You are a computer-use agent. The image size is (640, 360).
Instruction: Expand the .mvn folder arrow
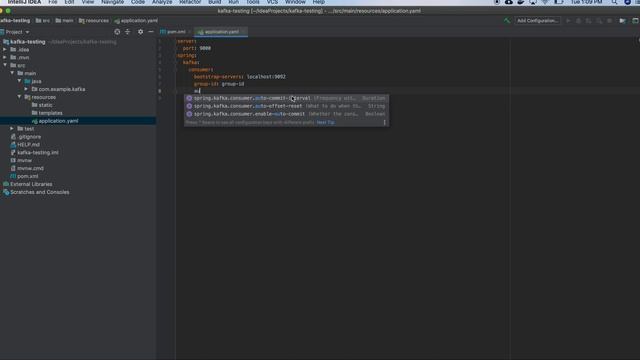[5, 57]
